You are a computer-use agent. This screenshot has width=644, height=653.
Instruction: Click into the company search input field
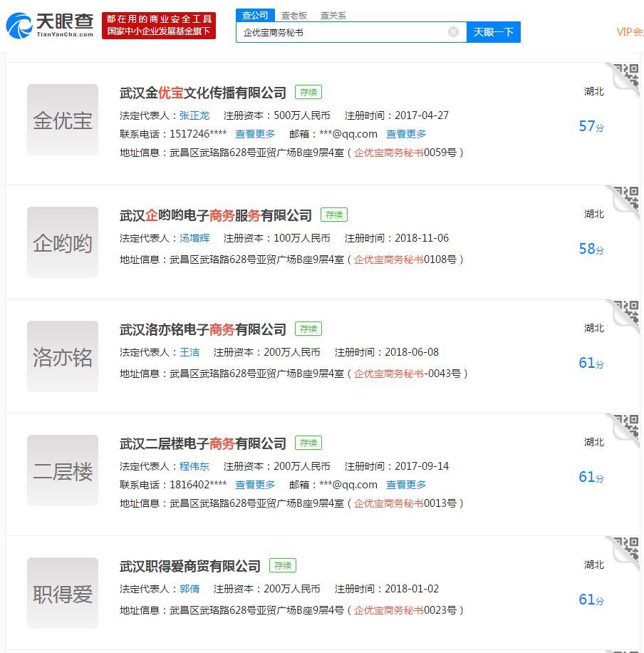(x=342, y=32)
